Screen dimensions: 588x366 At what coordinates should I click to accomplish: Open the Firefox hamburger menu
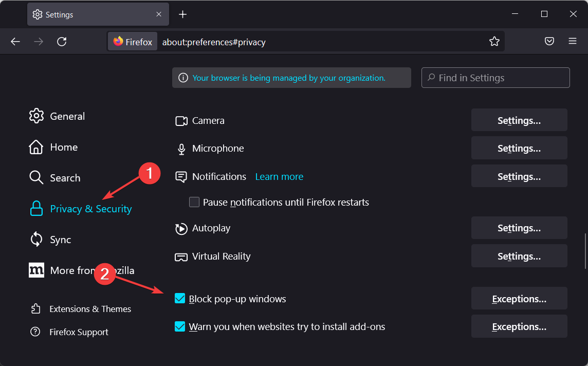[x=572, y=41]
